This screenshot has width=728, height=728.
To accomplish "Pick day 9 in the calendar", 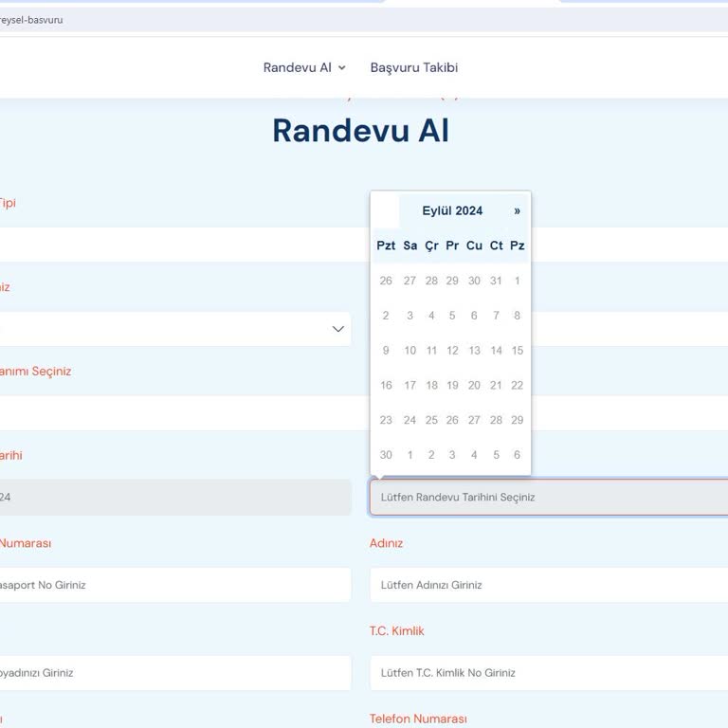I will [386, 350].
